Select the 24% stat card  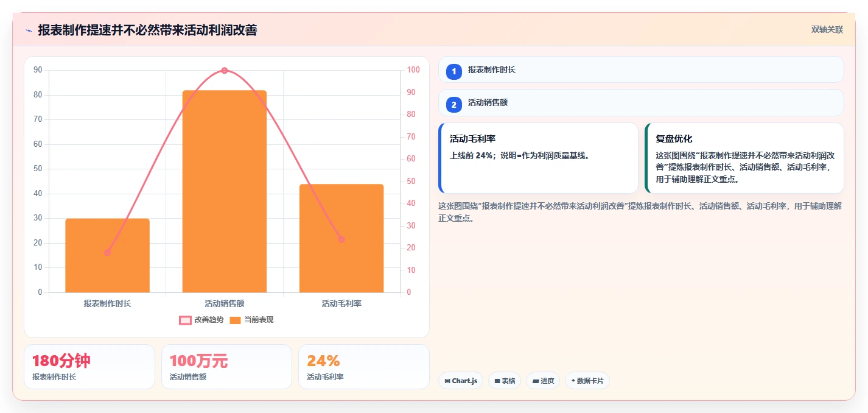point(364,367)
